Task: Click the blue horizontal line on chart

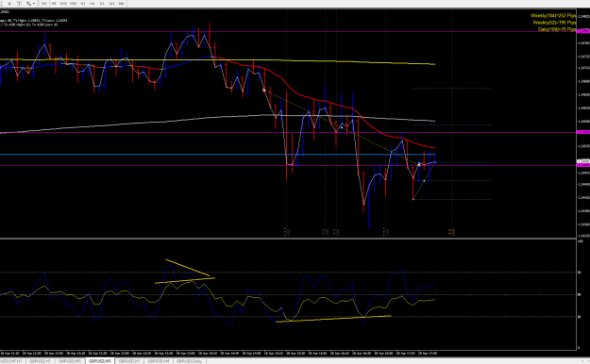Action: 217,155
